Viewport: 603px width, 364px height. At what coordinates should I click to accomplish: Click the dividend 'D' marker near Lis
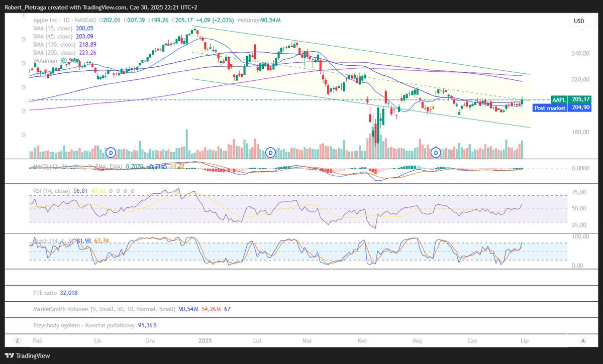click(112, 152)
